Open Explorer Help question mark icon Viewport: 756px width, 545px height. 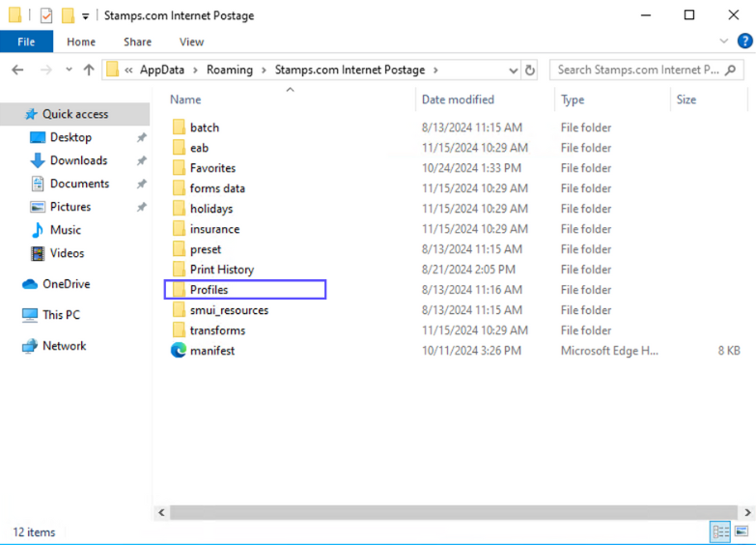[x=745, y=41]
